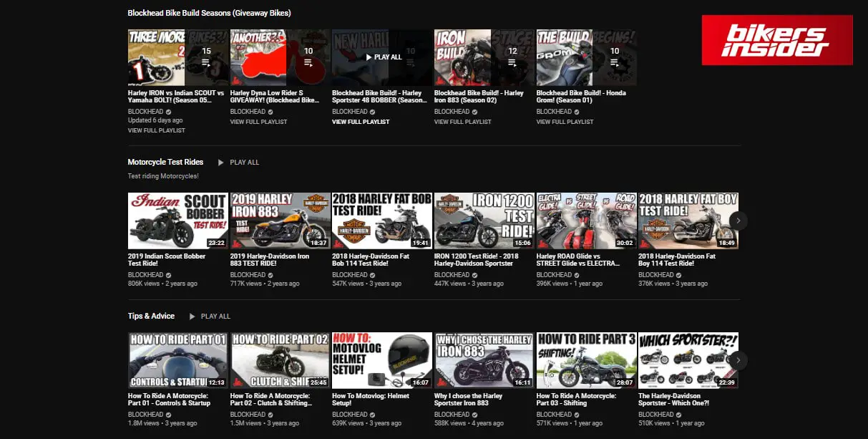
Task: Open Blockhead Bike Build Seasons section title
Action: click(x=209, y=13)
